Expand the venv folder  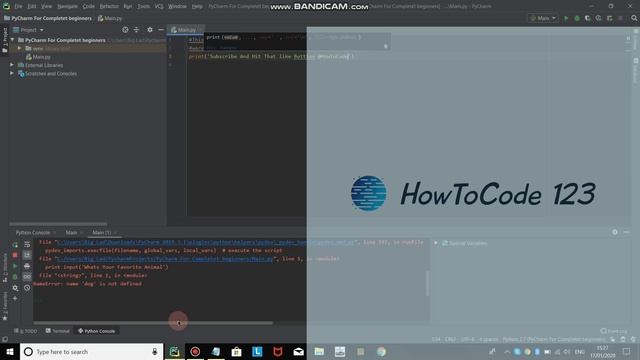coord(20,48)
